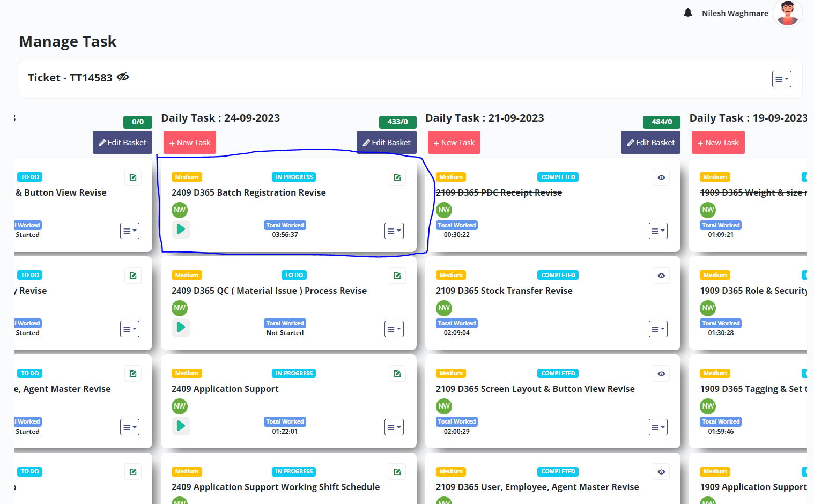Click the 484/0 basket count badge
The image size is (814, 504).
[x=662, y=122]
